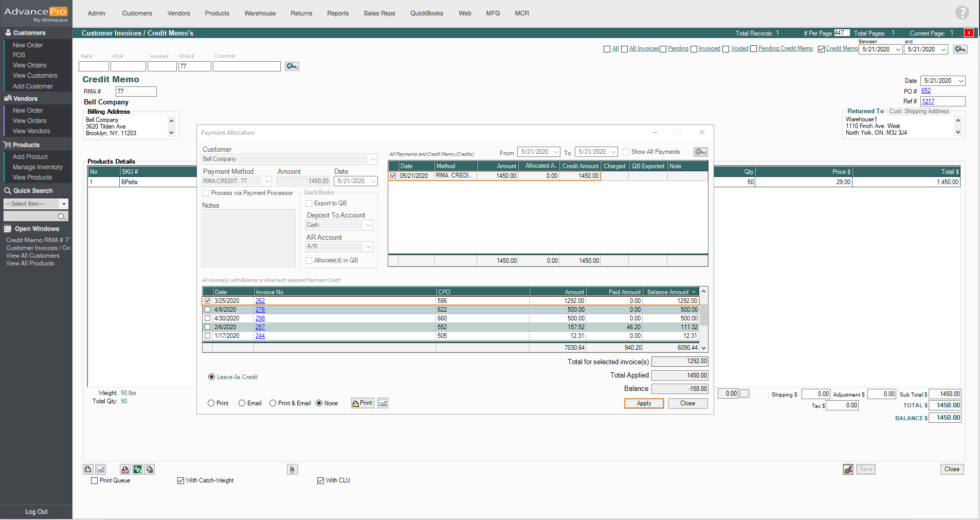Click the help question mark icon
Screen dimensions: 980x520
961,12
